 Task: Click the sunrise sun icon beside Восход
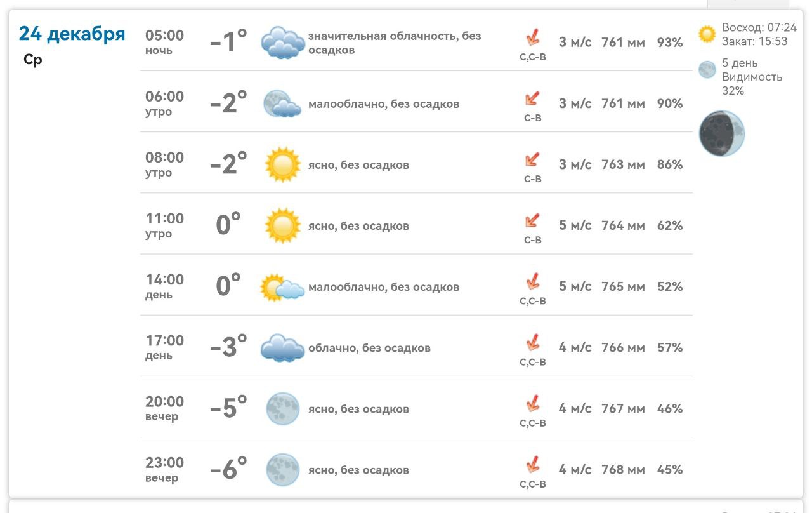(x=707, y=34)
